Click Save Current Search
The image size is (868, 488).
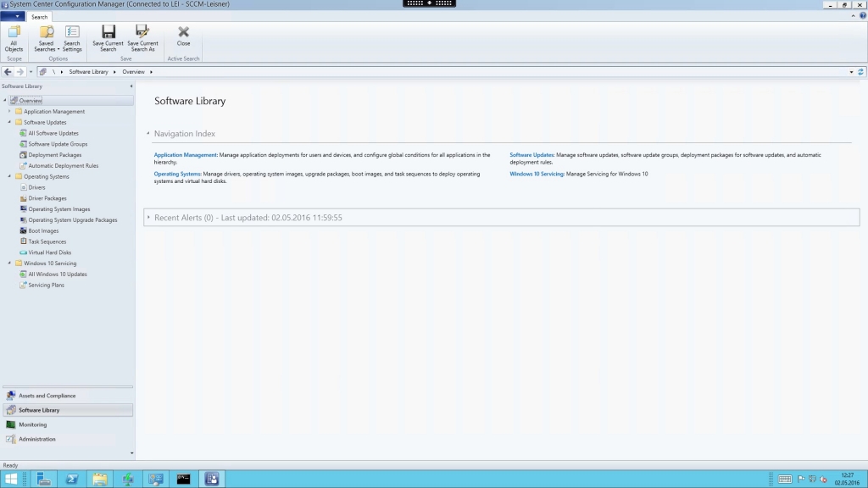[108, 39]
